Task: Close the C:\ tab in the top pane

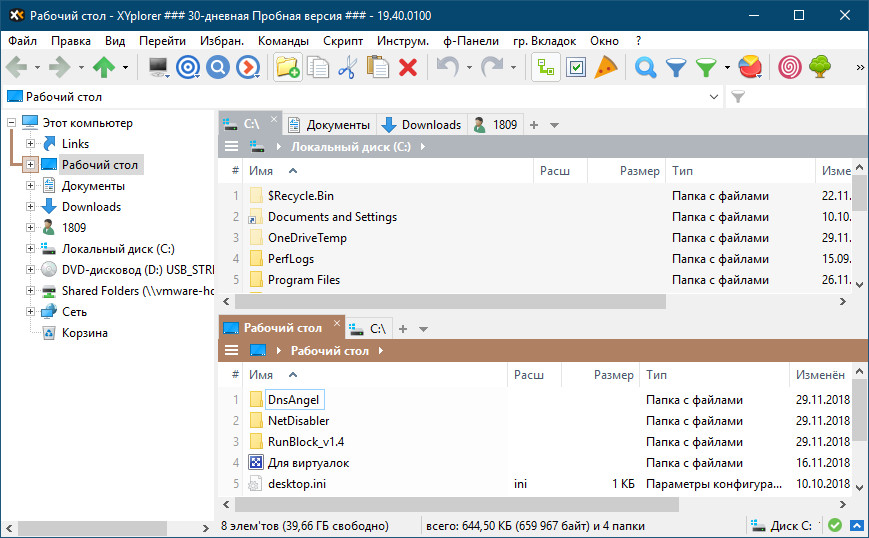Action: coord(274,119)
